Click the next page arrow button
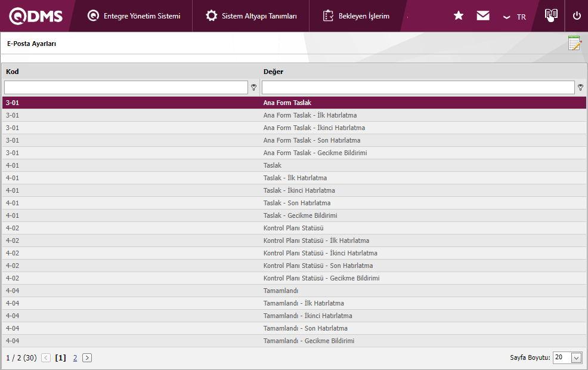Screen dimensions: 588x370 [x=87, y=358]
